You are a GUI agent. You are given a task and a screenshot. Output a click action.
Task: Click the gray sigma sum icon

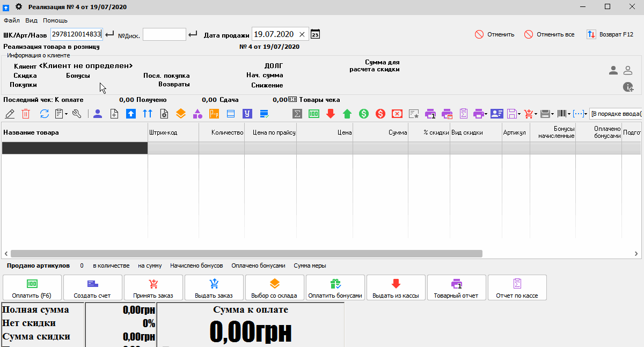(297, 114)
